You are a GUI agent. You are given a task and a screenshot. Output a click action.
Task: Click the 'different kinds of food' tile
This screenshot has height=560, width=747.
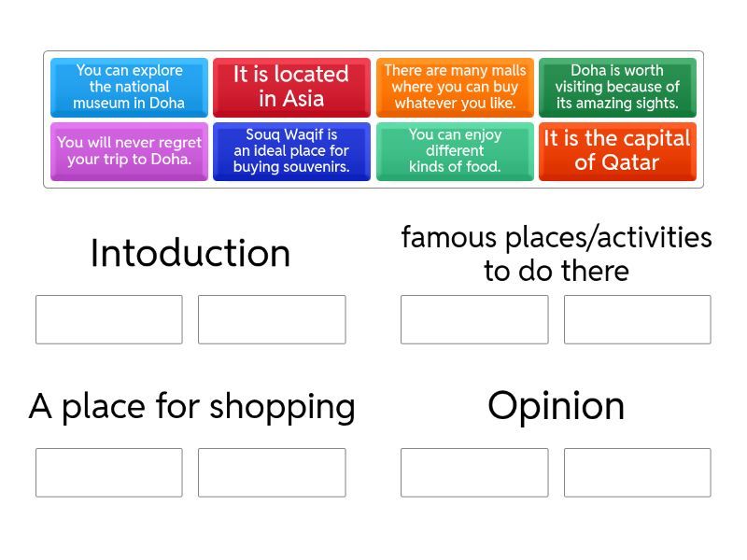click(455, 150)
